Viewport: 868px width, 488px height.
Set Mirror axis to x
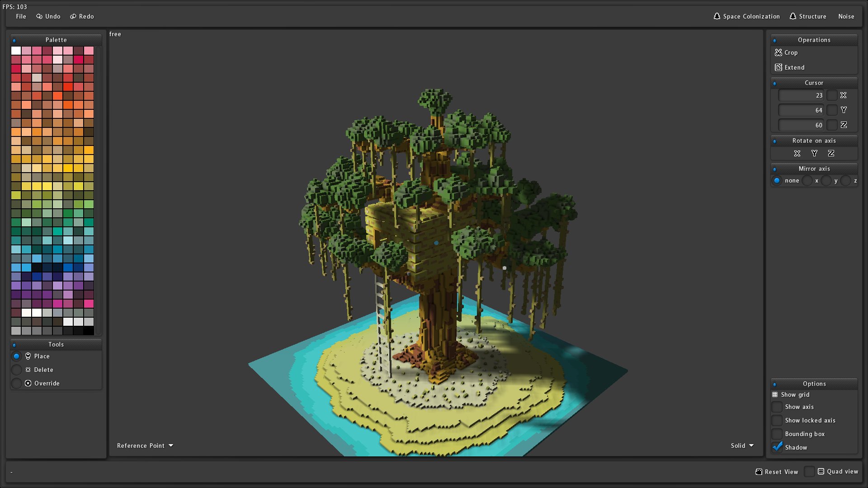tap(808, 180)
